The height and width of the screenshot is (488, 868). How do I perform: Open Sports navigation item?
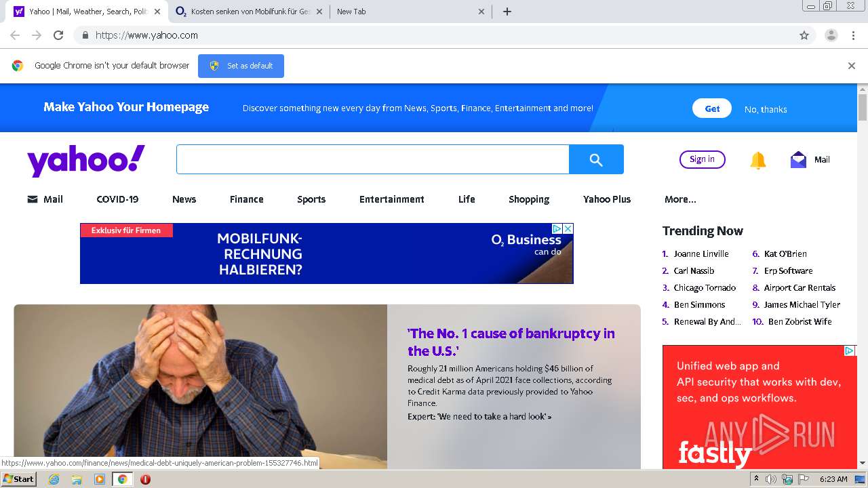coord(311,199)
